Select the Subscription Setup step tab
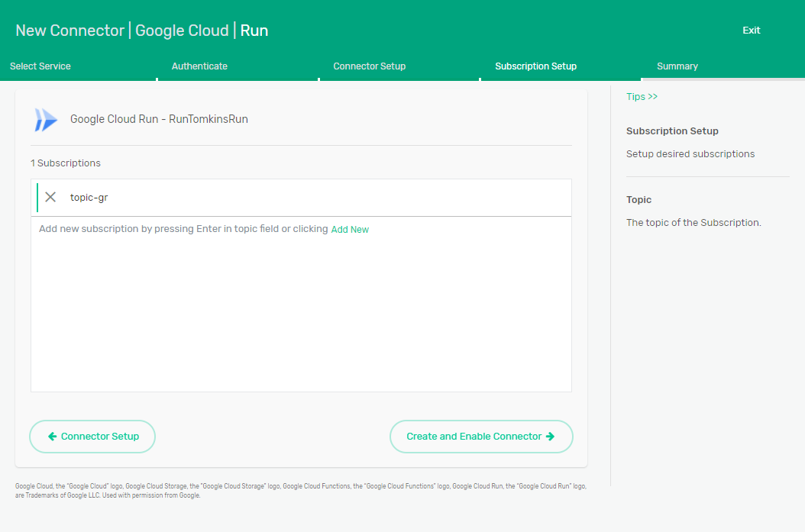This screenshot has width=805, height=532. coord(535,66)
